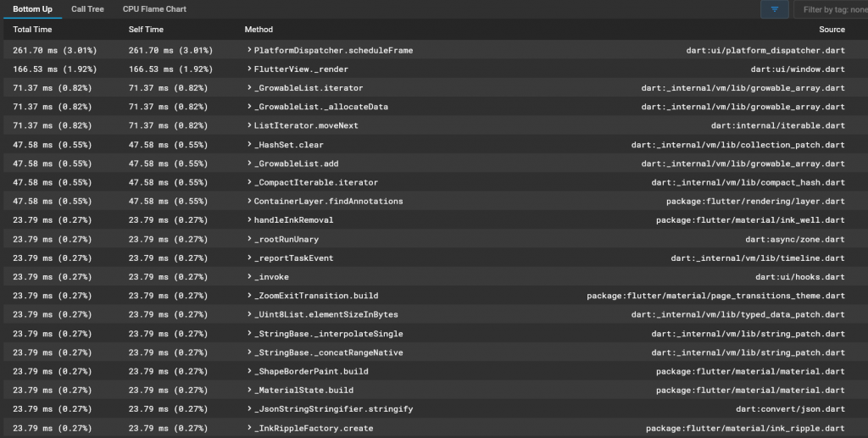The width and height of the screenshot is (868, 438).
Task: Select the Bottom Up tab
Action: pyautogui.click(x=32, y=9)
